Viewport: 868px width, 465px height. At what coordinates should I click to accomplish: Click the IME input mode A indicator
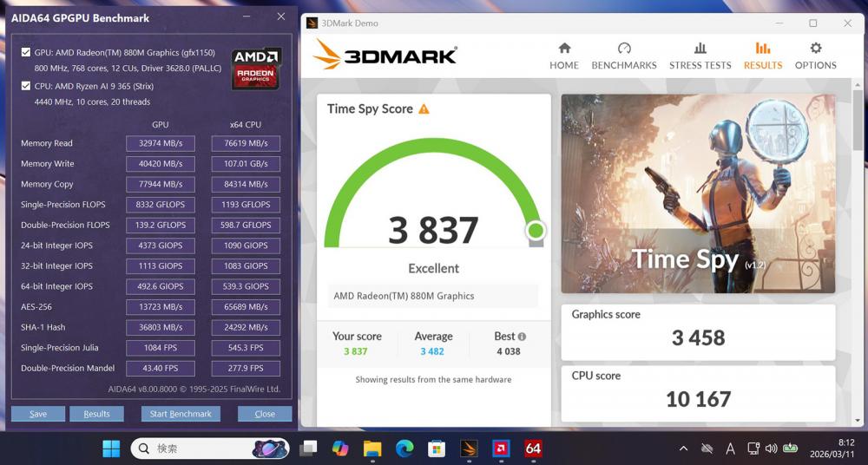[730, 449]
